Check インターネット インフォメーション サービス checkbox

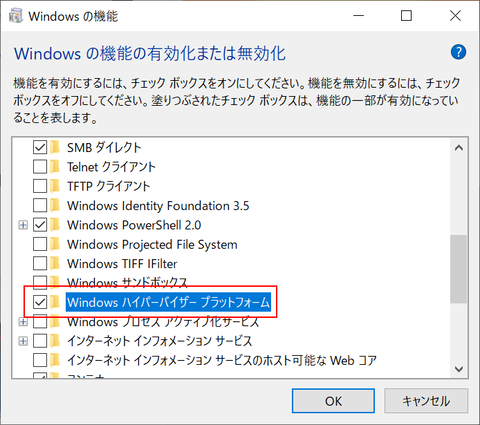tap(40, 341)
